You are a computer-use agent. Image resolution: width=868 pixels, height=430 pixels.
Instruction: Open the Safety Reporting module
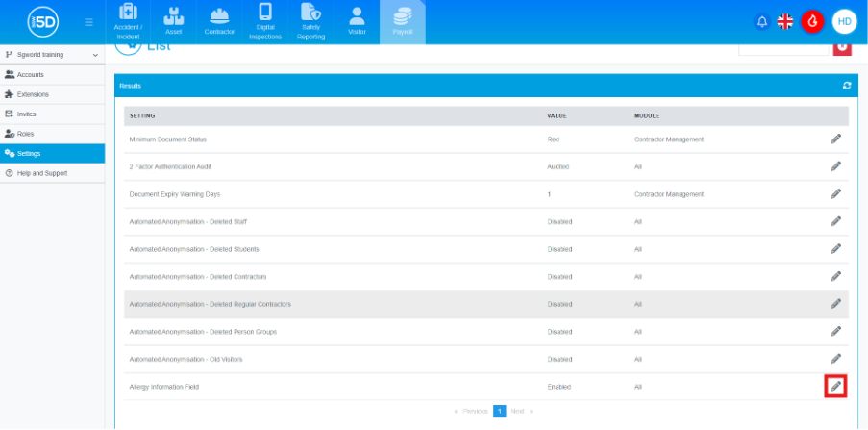(311, 22)
